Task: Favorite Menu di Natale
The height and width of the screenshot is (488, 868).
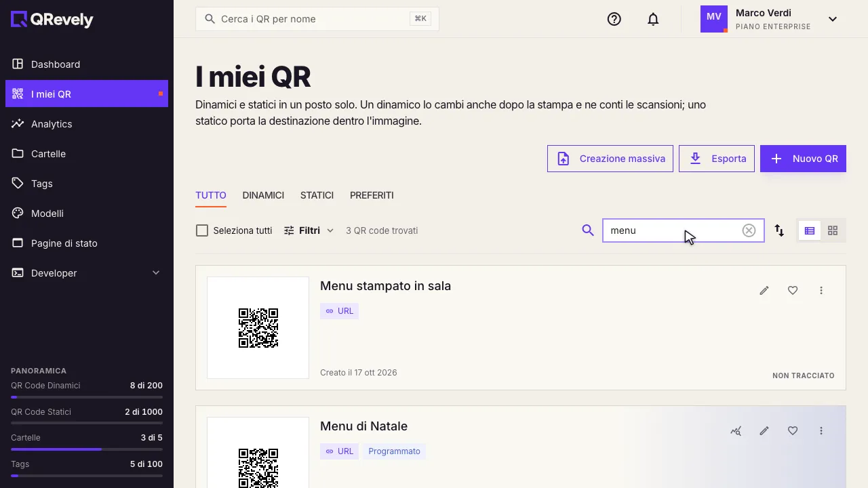Action: [793, 431]
